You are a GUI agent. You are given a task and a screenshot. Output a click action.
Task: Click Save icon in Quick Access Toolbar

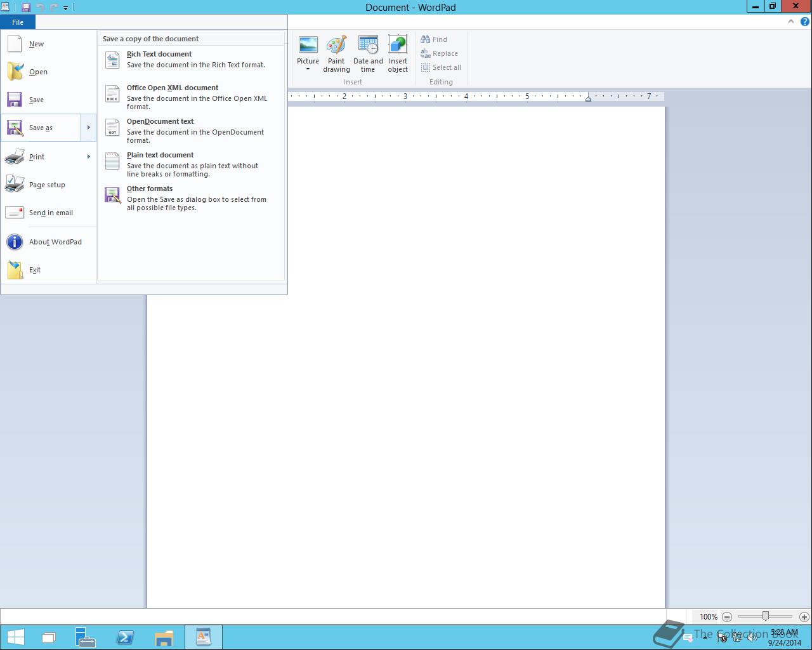(26, 8)
